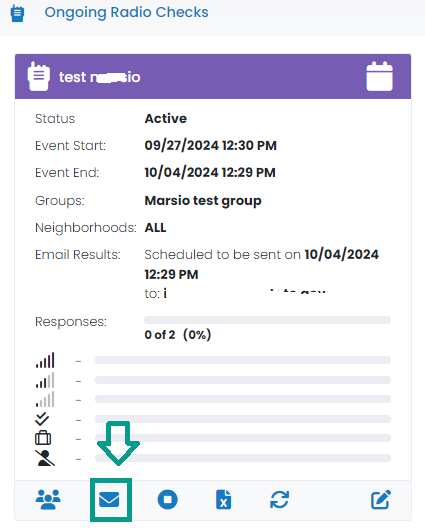Click the crossed-out person icon
The image size is (425, 528).
(45, 458)
